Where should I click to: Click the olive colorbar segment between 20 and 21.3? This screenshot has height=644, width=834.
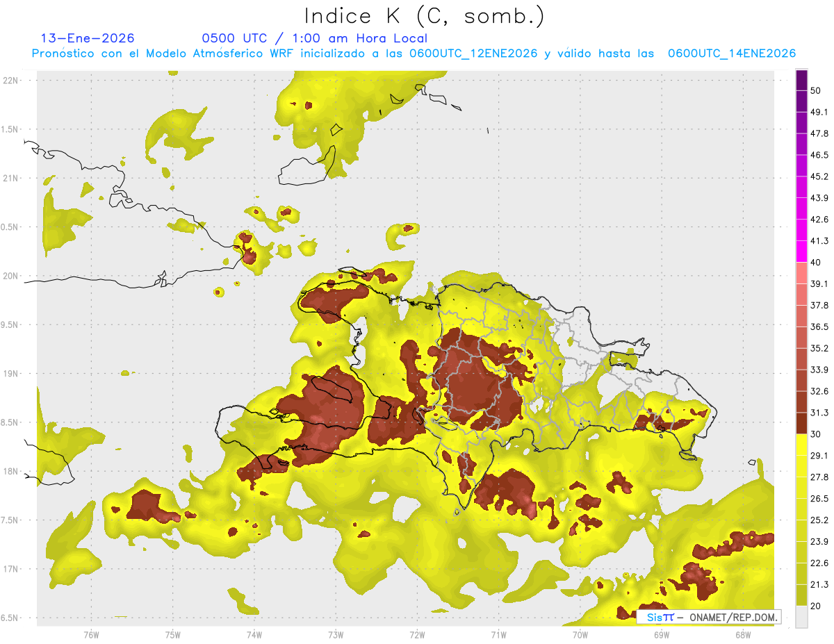point(801,595)
